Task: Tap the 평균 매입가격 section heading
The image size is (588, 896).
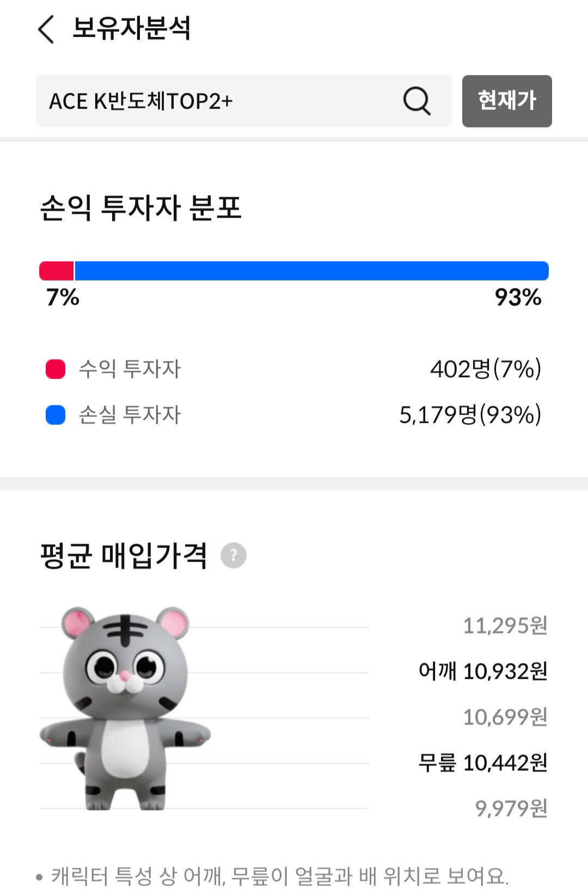Action: click(x=124, y=556)
